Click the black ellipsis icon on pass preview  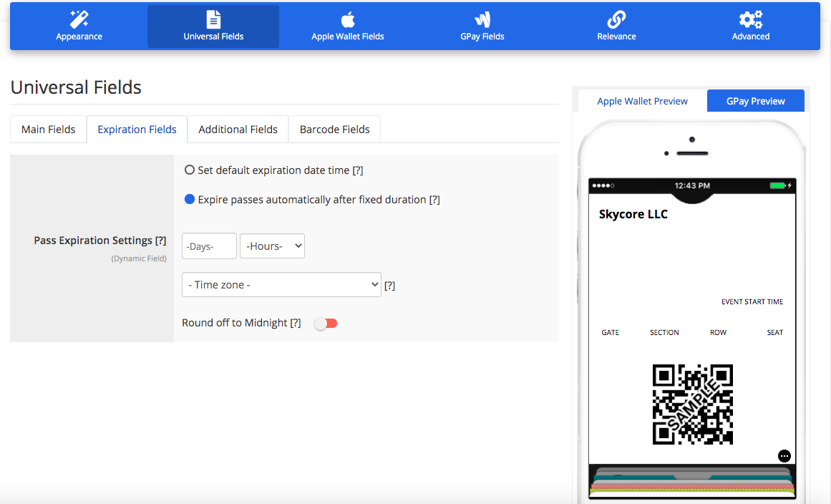tap(784, 456)
